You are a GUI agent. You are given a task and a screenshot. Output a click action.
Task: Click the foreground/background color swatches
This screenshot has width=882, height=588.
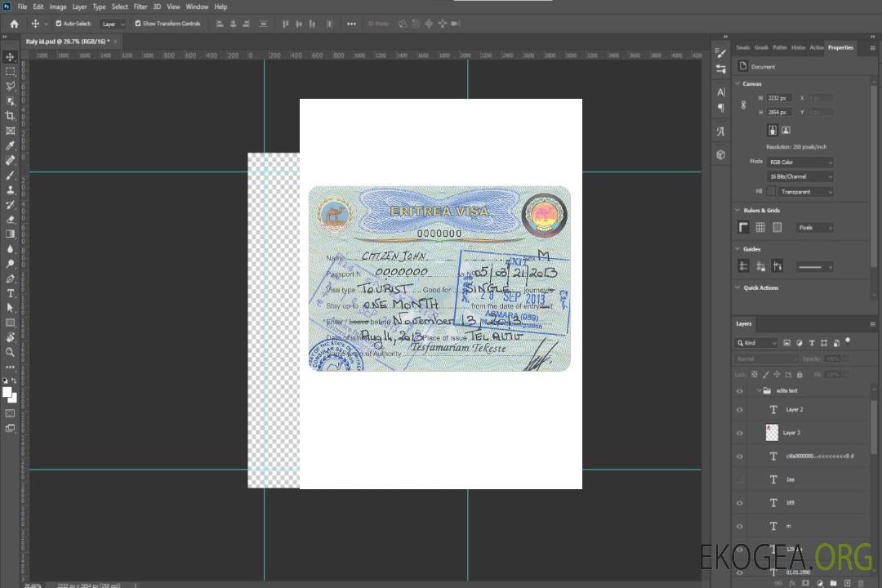click(x=10, y=394)
